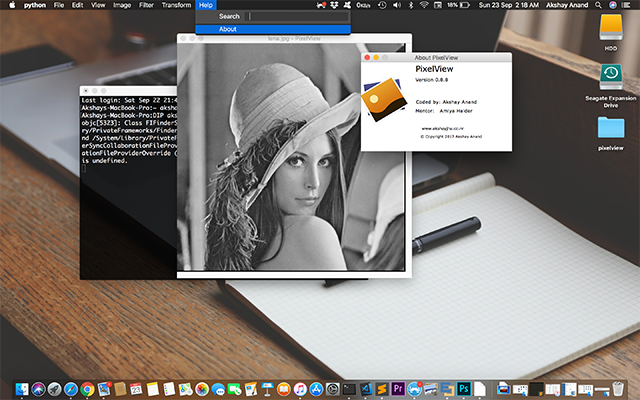The width and height of the screenshot is (640, 400).
Task: Click the Siri icon in menu bar
Action: pyautogui.click(x=613, y=5)
